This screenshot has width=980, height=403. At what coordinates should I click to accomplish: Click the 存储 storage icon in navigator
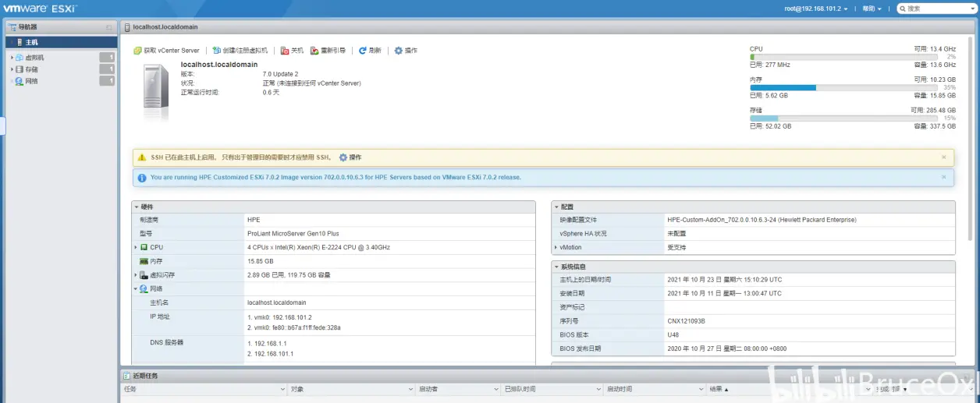20,69
